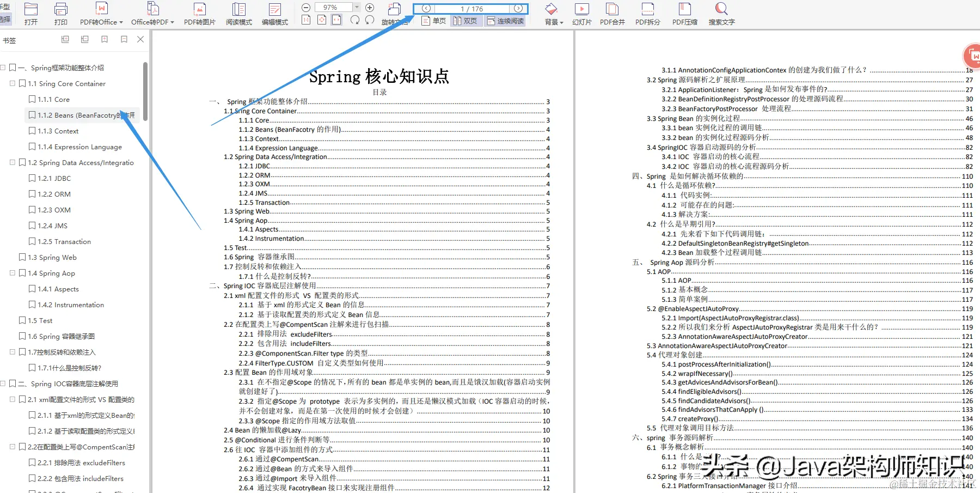The height and width of the screenshot is (493, 980).
Task: Collapse 1.1 Sring Core Container node
Action: [13, 83]
